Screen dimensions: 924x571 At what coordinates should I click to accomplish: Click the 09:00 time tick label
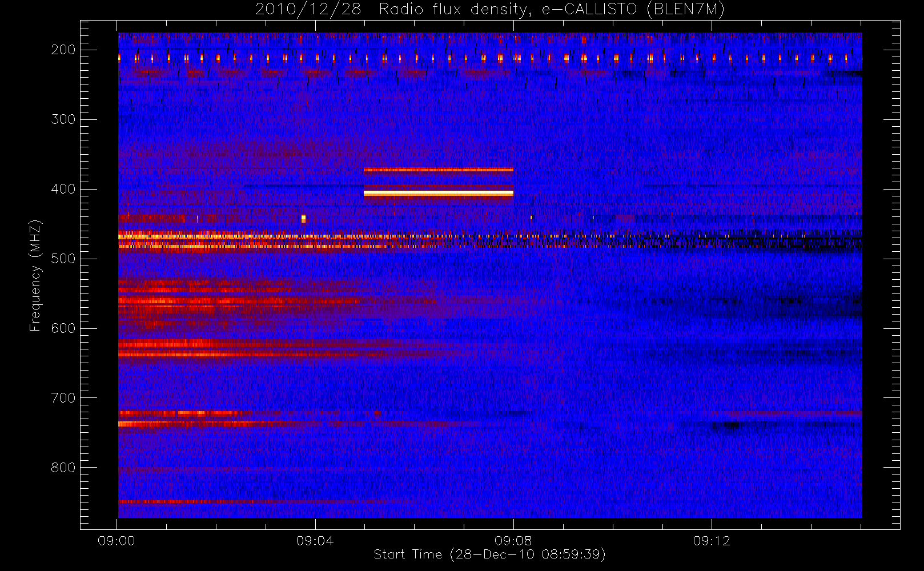pos(116,541)
